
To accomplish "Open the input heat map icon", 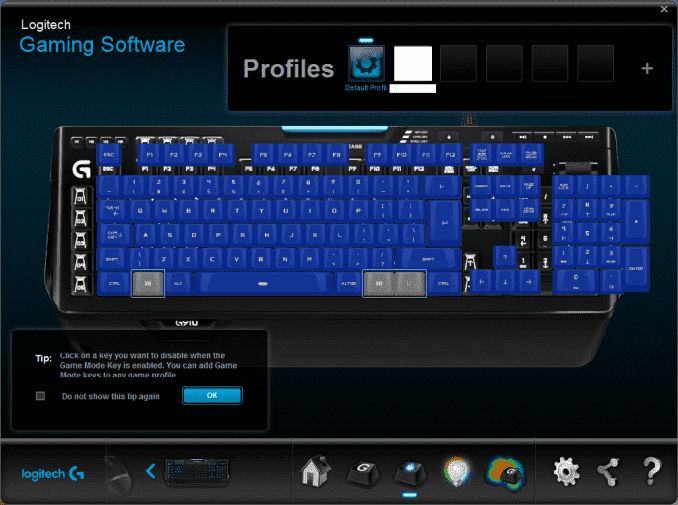I will pyautogui.click(x=505, y=471).
